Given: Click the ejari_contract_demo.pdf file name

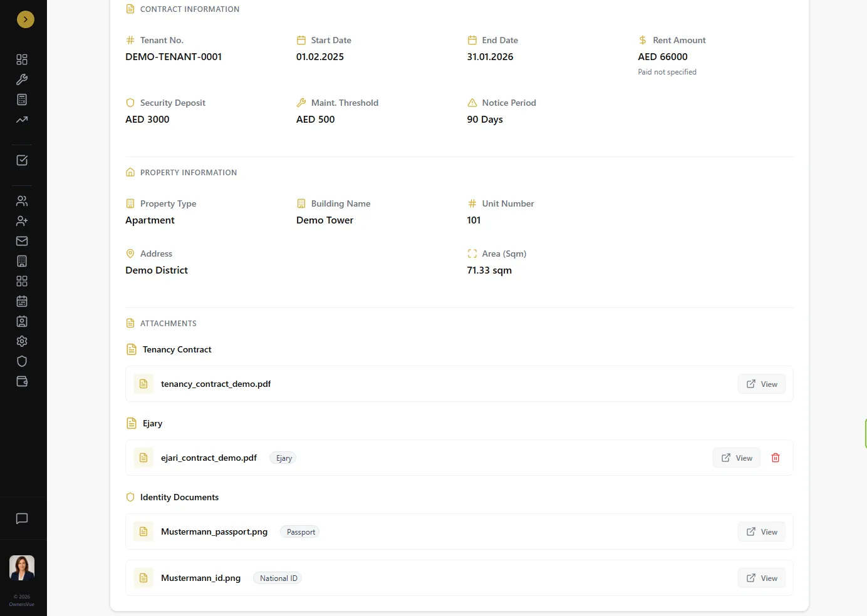Looking at the screenshot, I should (x=209, y=458).
